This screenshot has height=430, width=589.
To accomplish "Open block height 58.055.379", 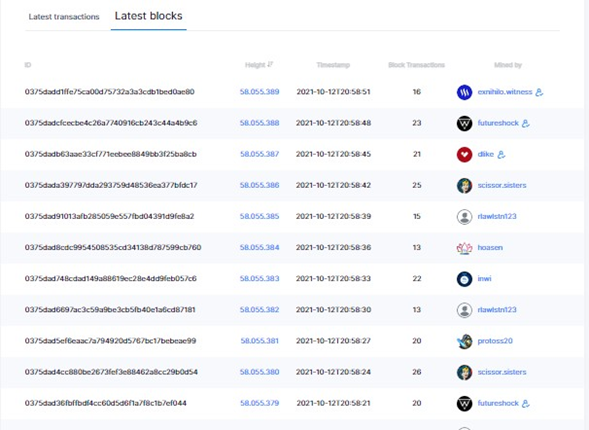I will click(260, 403).
